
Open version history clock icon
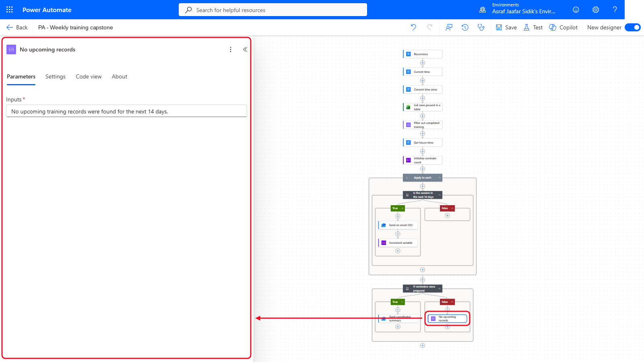pos(465,27)
